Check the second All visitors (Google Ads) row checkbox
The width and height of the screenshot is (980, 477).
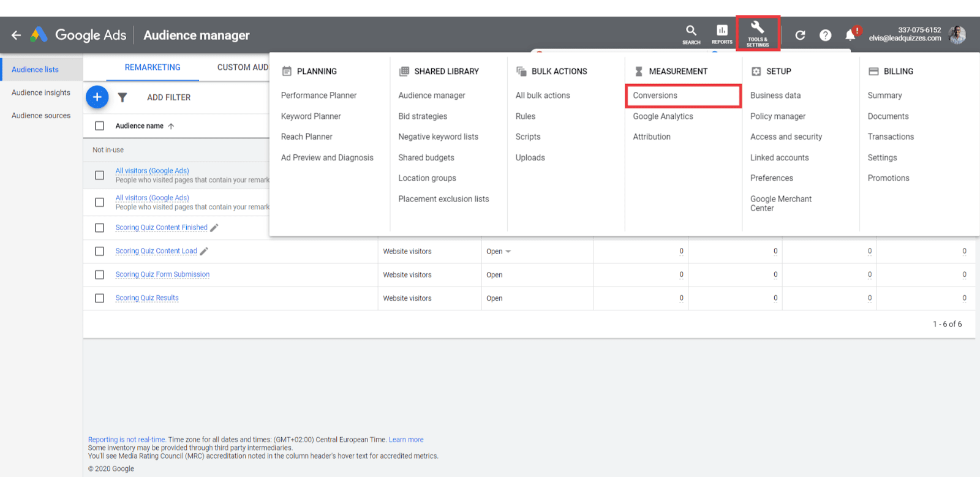(100, 203)
